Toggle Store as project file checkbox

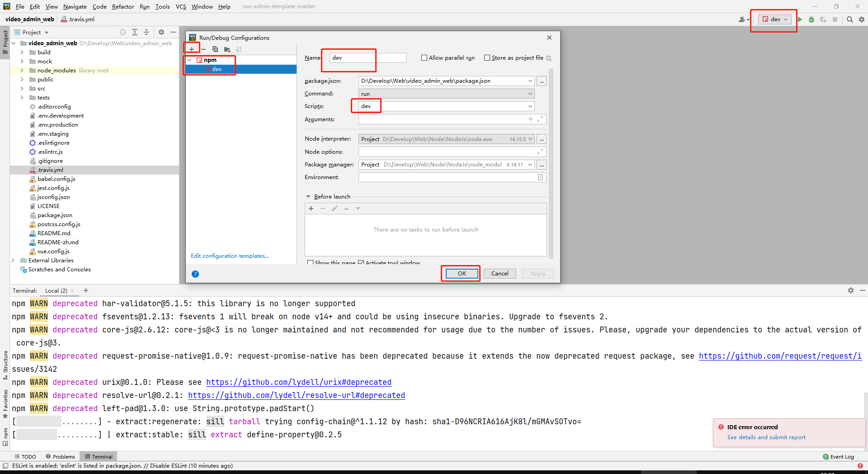(x=487, y=58)
